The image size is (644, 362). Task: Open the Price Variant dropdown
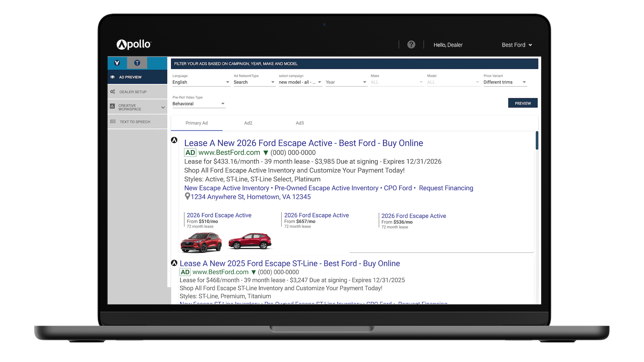505,82
